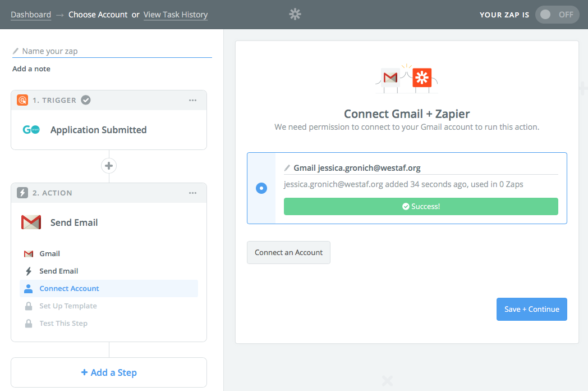This screenshot has height=391, width=588.
Task: Open View Task History link
Action: point(176,15)
